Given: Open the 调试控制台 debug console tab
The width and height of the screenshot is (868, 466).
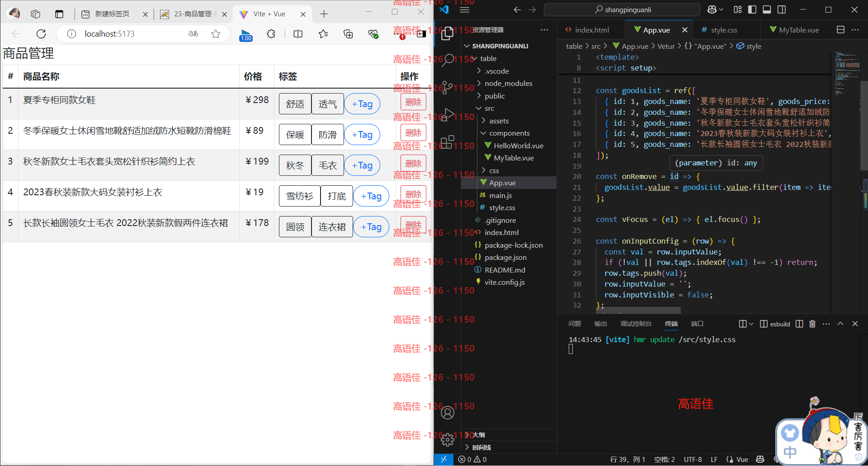Looking at the screenshot, I should (x=636, y=324).
